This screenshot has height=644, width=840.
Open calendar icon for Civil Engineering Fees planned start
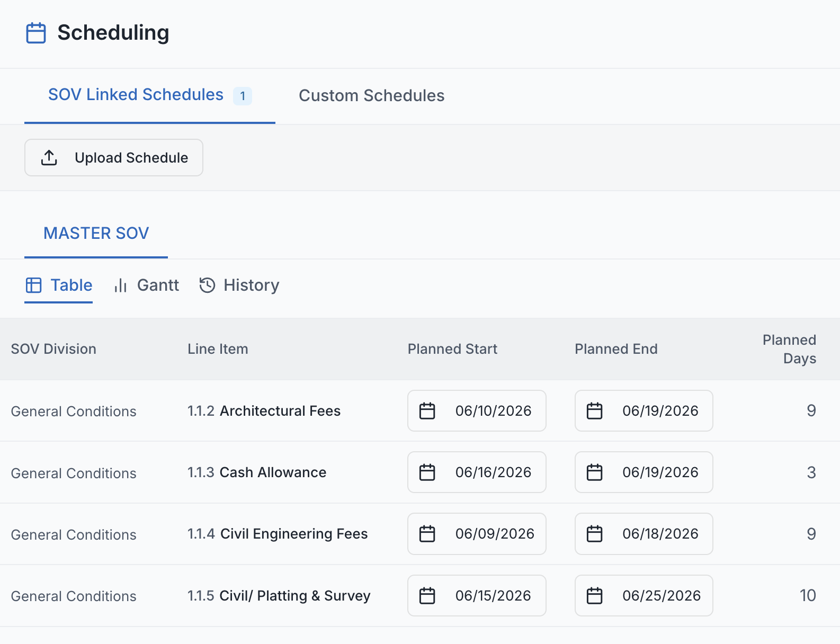pos(427,534)
